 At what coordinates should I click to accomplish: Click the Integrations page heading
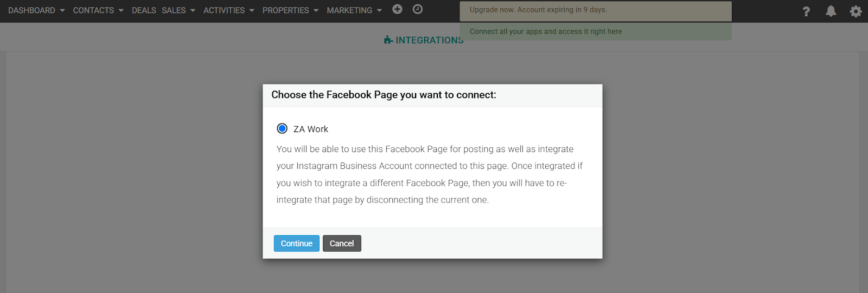429,40
